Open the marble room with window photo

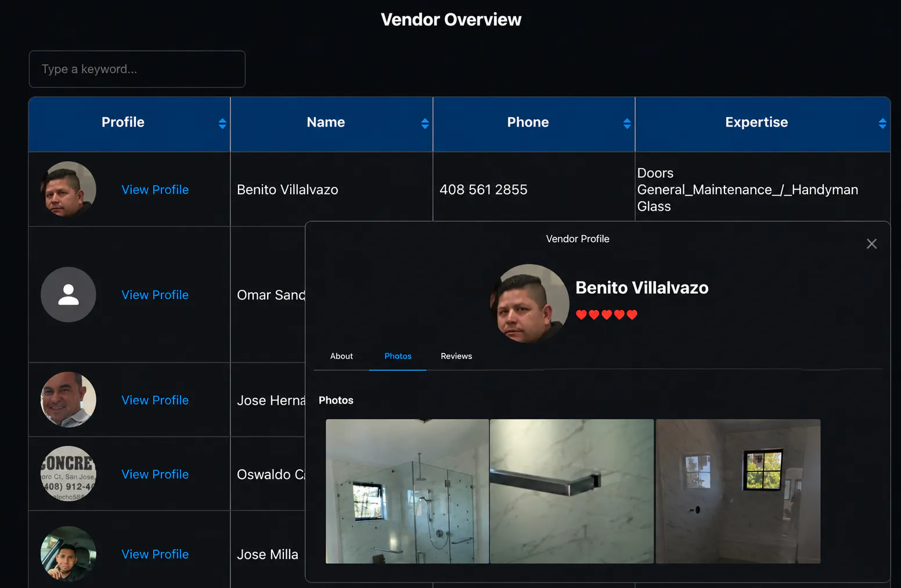click(738, 491)
